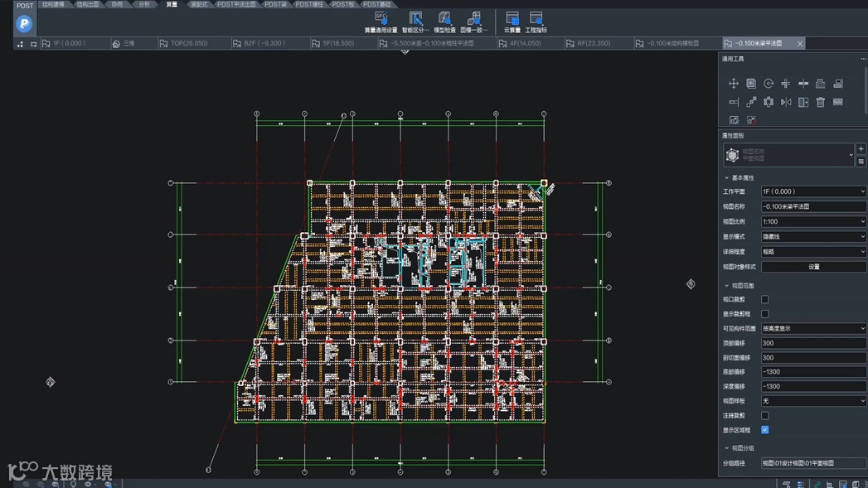This screenshot has height=488, width=868.
Task: Open the 视图比例 1:100 dropdown
Action: point(813,222)
